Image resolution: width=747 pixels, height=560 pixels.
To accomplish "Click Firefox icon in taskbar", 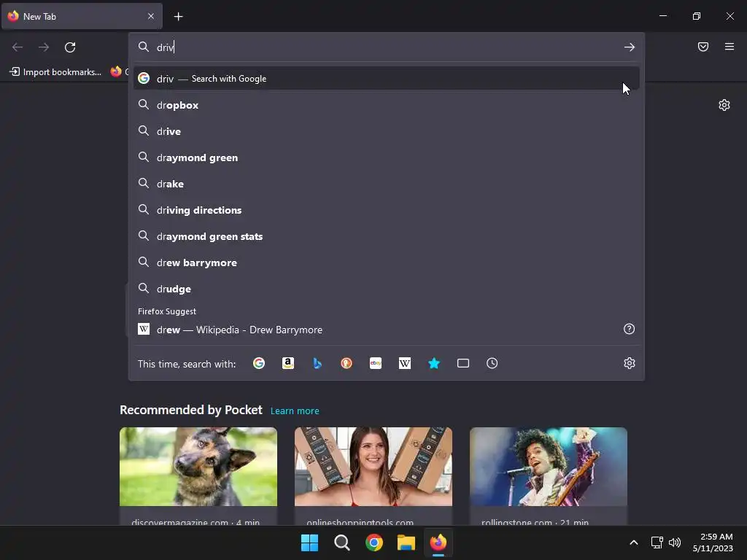I will [x=438, y=542].
